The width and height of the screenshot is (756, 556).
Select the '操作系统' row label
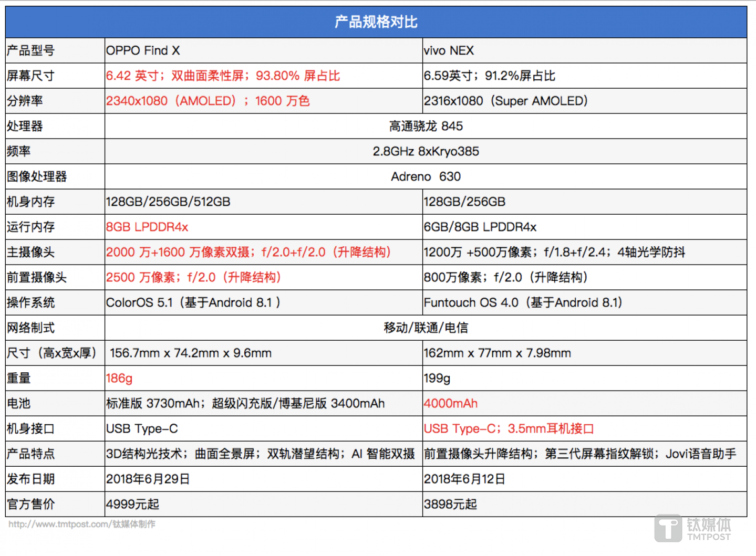pos(30,302)
